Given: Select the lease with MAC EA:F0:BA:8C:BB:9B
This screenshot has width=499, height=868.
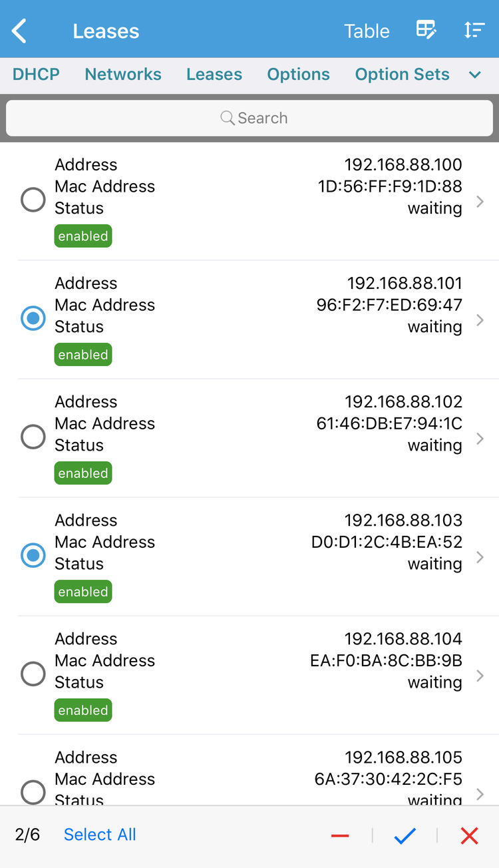Looking at the screenshot, I should pyautogui.click(x=33, y=674).
